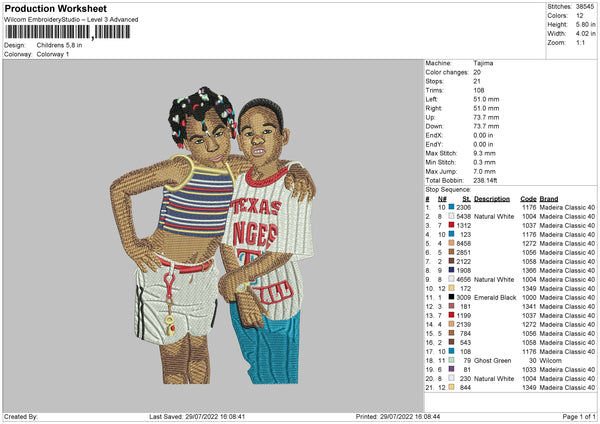Viewport: 600px width, 424px height.
Task: Select the Stitches value 38545
Action: [585, 7]
